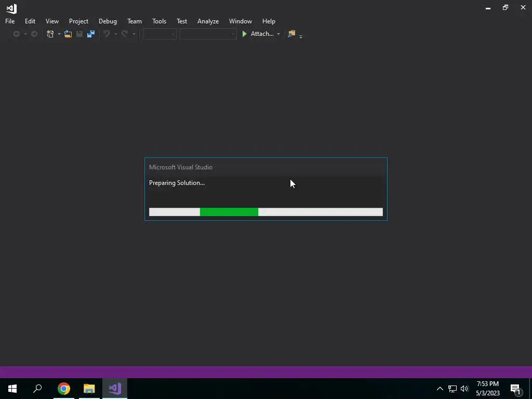Open the Solution Platforms combo box

(208, 34)
